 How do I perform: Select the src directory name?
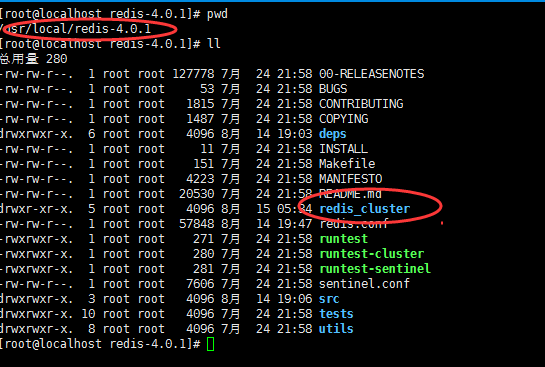click(329, 299)
